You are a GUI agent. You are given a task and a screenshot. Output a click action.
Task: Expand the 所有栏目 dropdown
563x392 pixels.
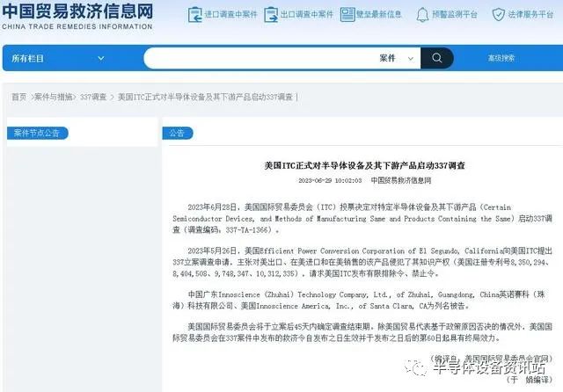click(x=59, y=58)
